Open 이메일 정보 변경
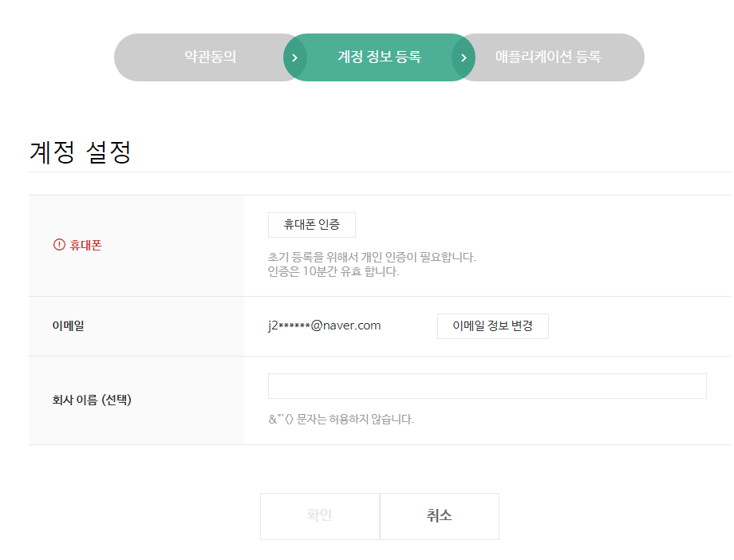The width and height of the screenshot is (734, 560). [x=492, y=326]
